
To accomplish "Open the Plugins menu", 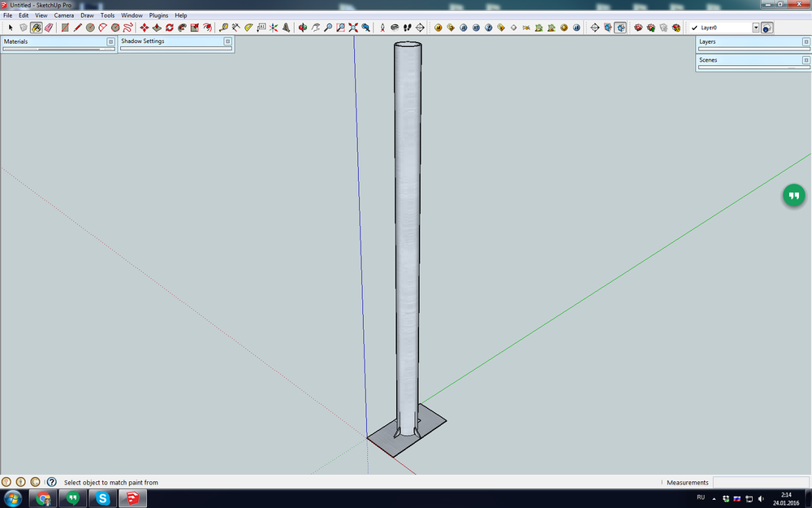I will (x=158, y=15).
